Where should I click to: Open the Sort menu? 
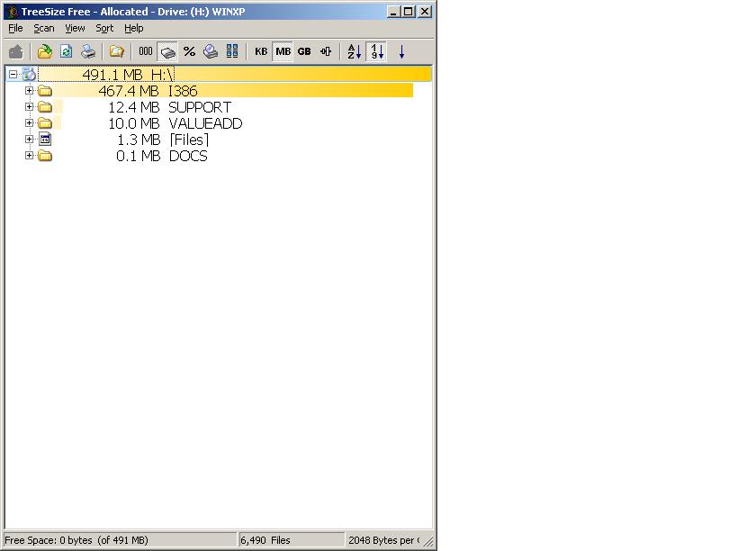(x=104, y=29)
